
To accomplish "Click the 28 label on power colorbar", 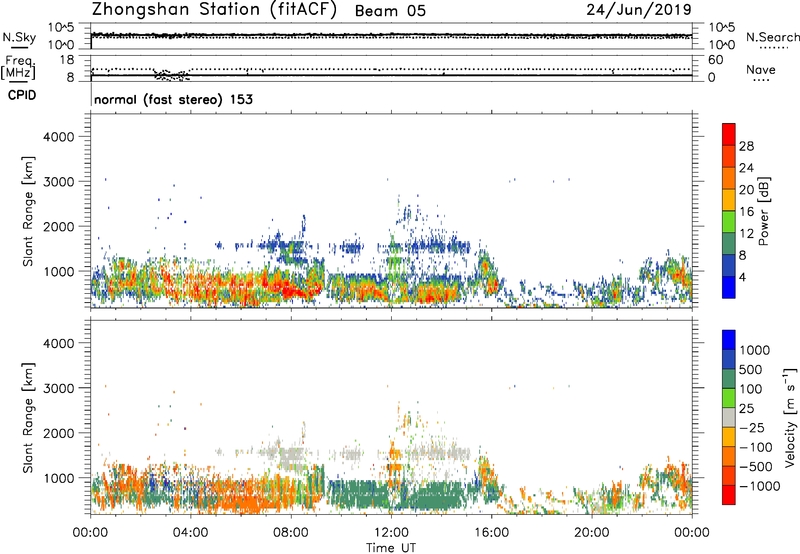I will point(746,146).
